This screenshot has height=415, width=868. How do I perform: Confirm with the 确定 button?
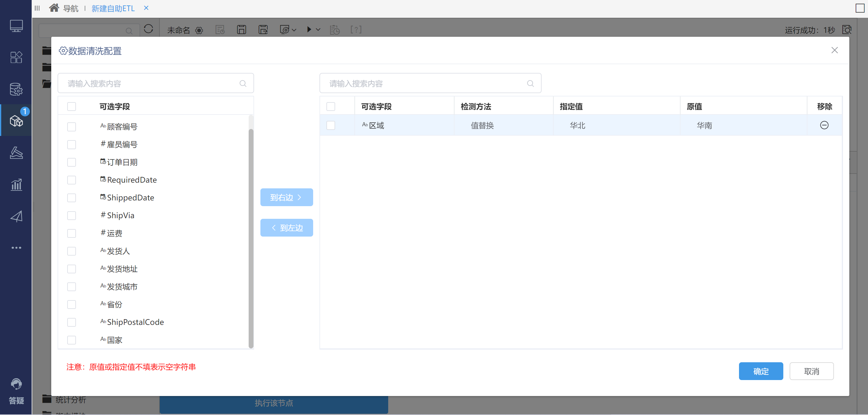pyautogui.click(x=761, y=371)
